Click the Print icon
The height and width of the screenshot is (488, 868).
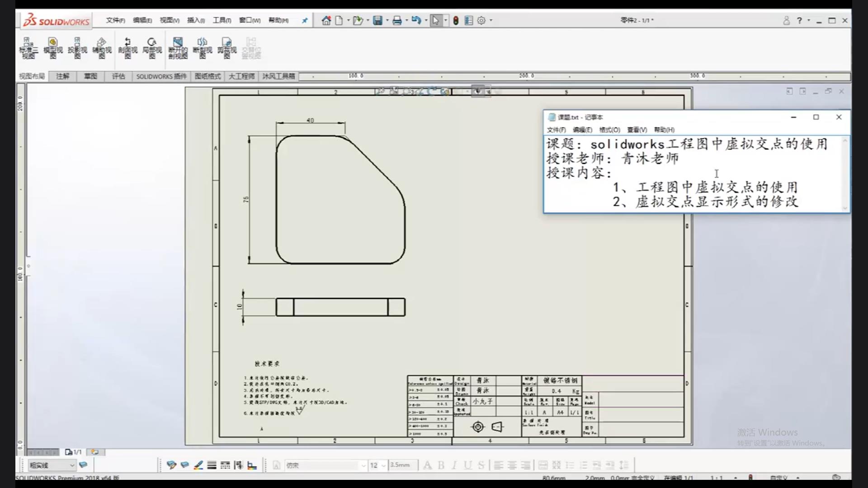click(397, 20)
